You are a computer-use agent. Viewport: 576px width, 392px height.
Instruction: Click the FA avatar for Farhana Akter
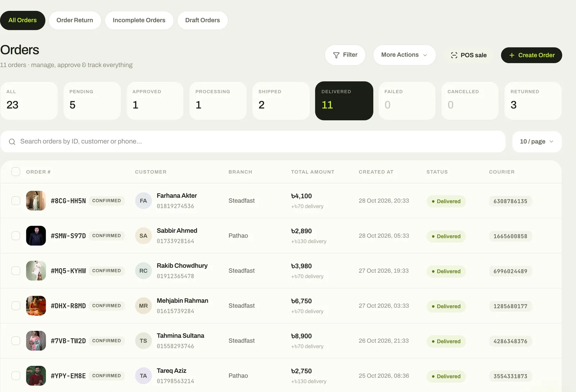coord(143,201)
